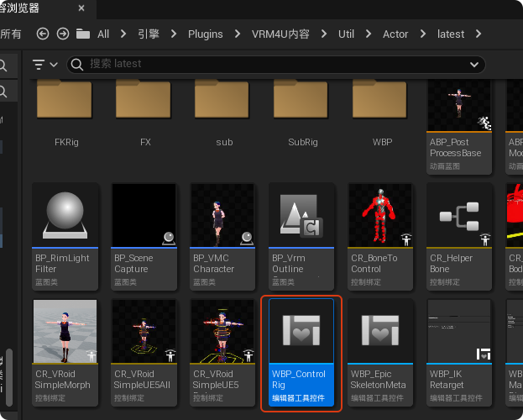Navigate to All in the breadcrumb path
Image resolution: width=523 pixels, height=420 pixels.
[x=103, y=34]
